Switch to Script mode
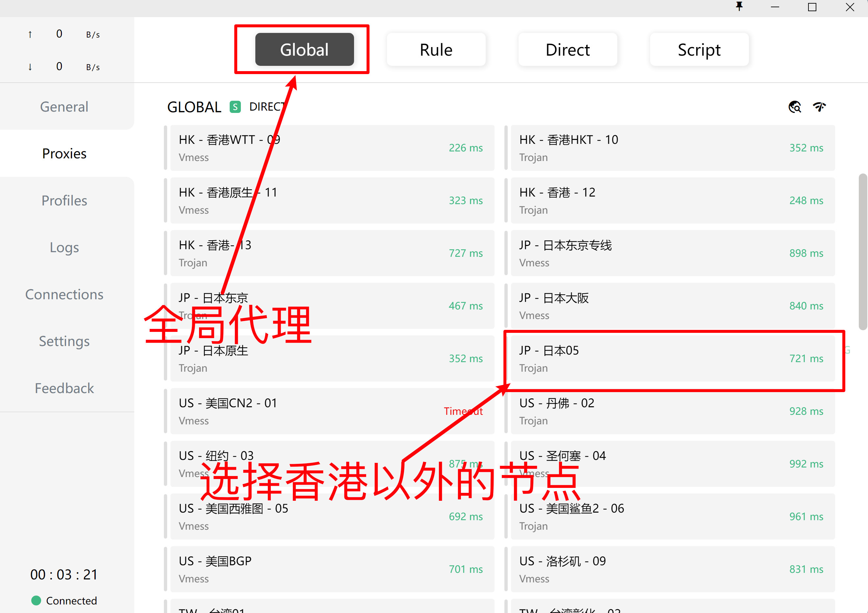Viewport: 868px width, 613px height. point(699,49)
